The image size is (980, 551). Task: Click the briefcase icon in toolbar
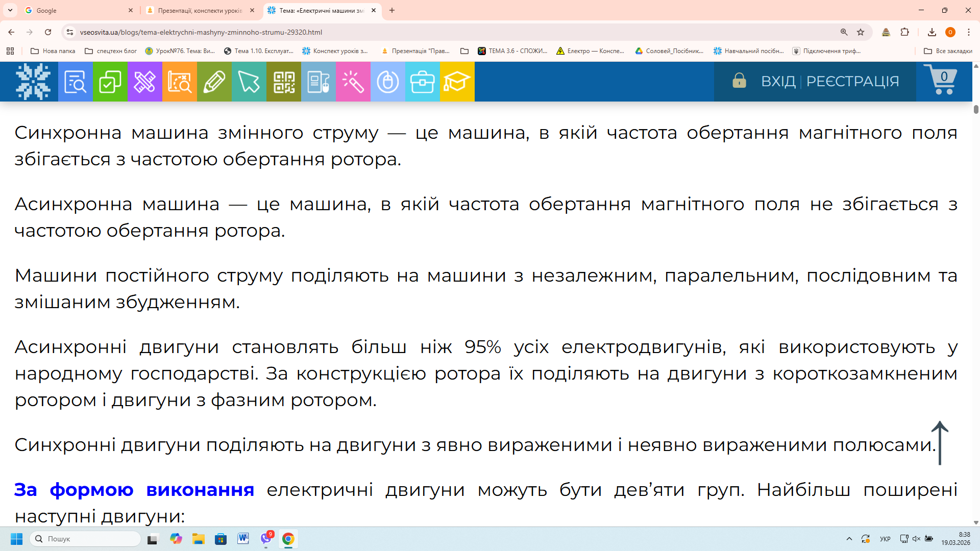click(x=422, y=82)
